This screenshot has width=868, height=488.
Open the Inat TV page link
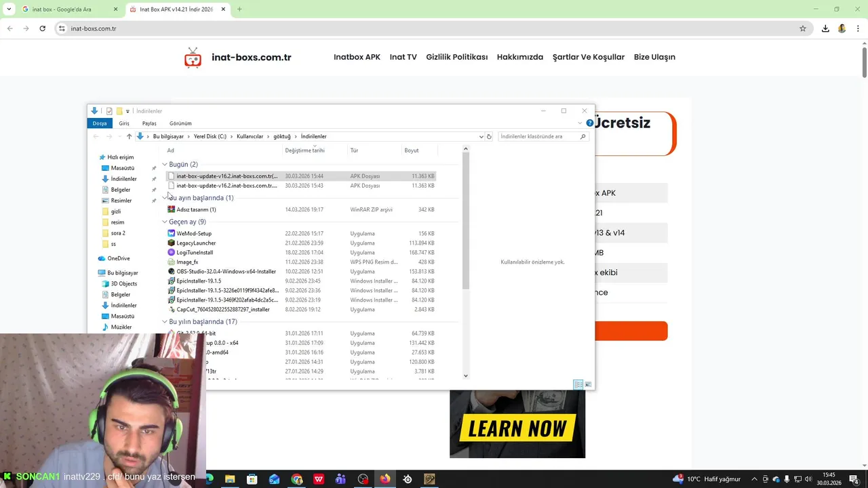click(403, 57)
